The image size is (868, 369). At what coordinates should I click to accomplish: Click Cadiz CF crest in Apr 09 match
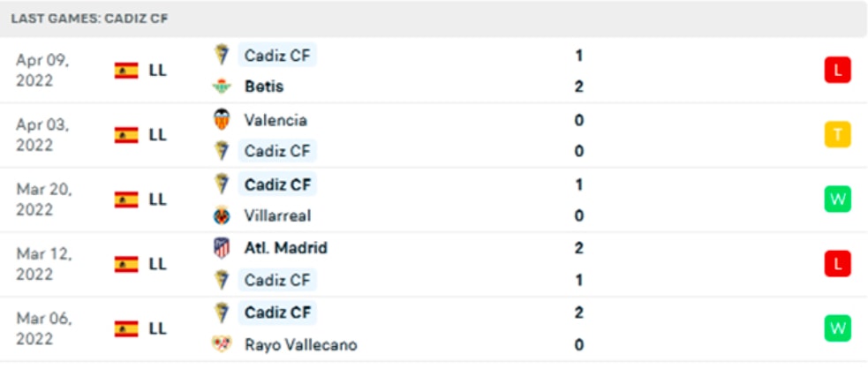point(222,55)
